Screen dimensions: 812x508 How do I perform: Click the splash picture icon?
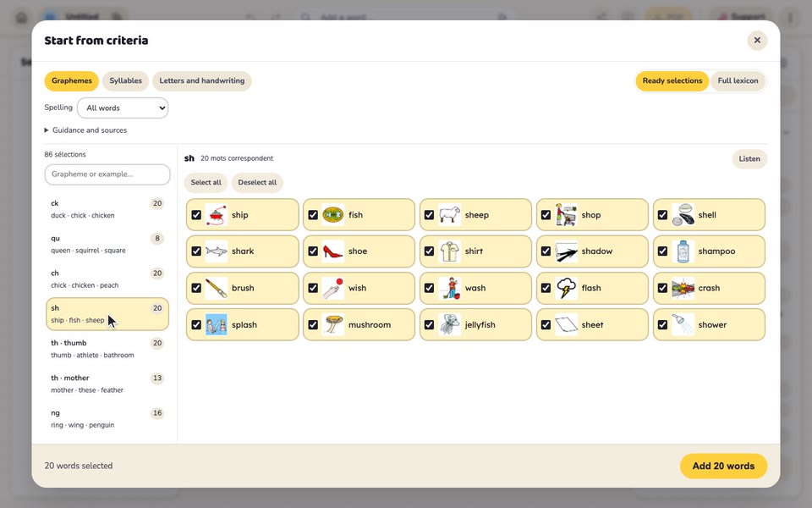point(217,325)
